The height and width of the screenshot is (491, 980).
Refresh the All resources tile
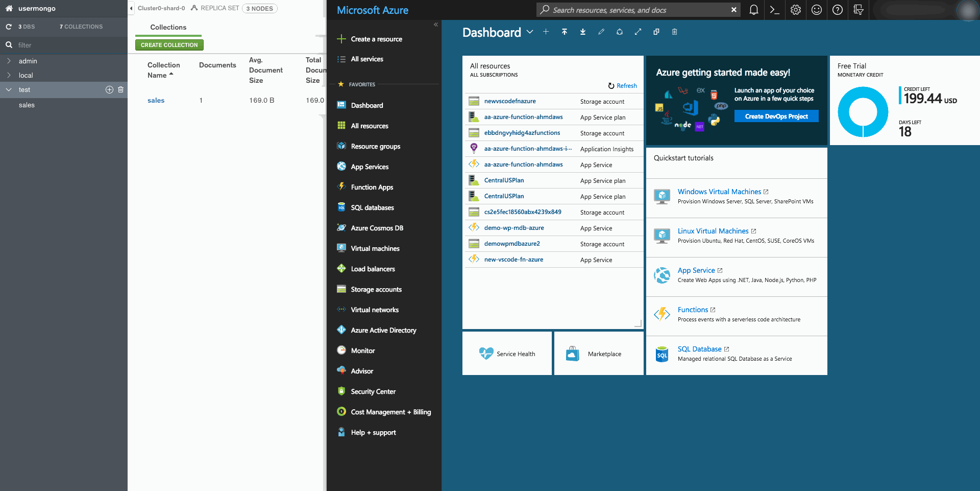pos(622,86)
